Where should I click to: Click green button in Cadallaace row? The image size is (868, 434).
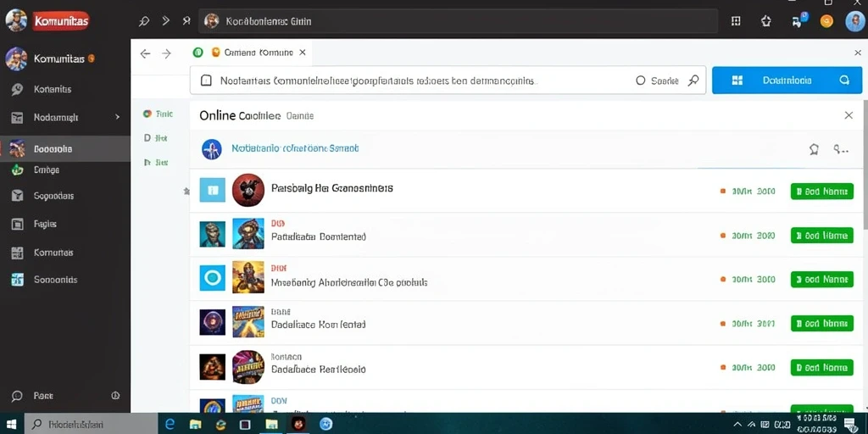pyautogui.click(x=822, y=367)
